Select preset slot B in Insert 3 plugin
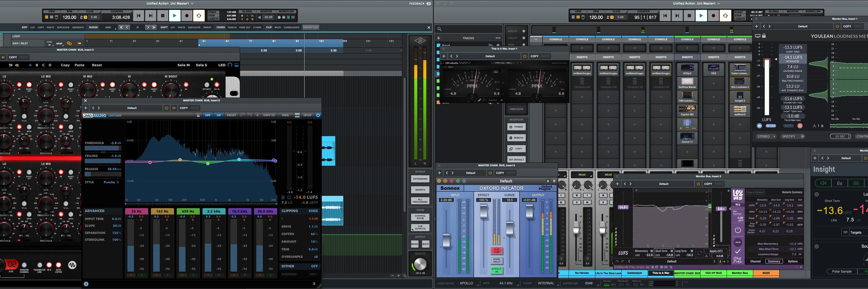This screenshot has height=289, width=868. tap(37, 65)
